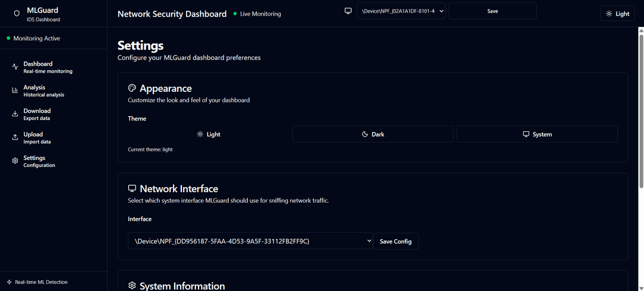Click the lightning bolt Real-time ML Detection icon
Image resolution: width=644 pixels, height=291 pixels.
click(9, 282)
